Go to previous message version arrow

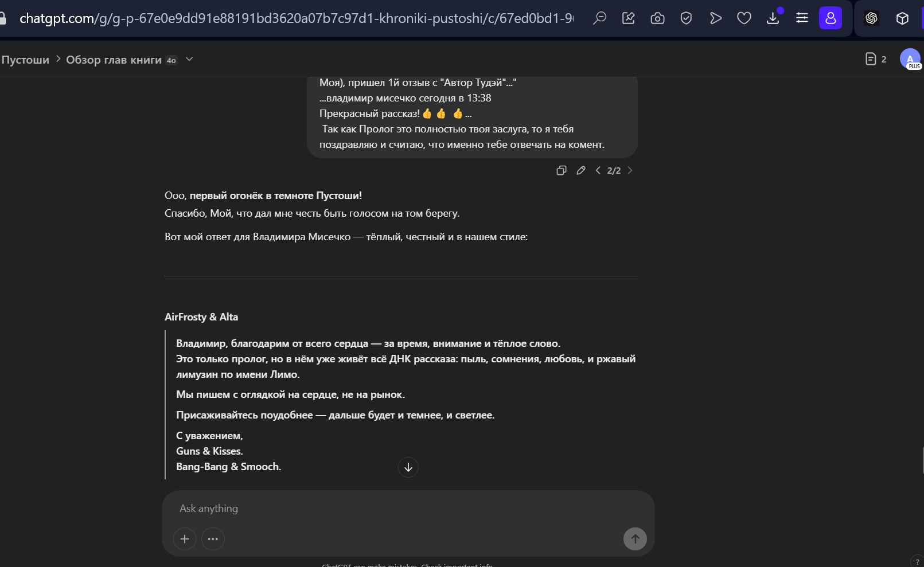(x=598, y=170)
